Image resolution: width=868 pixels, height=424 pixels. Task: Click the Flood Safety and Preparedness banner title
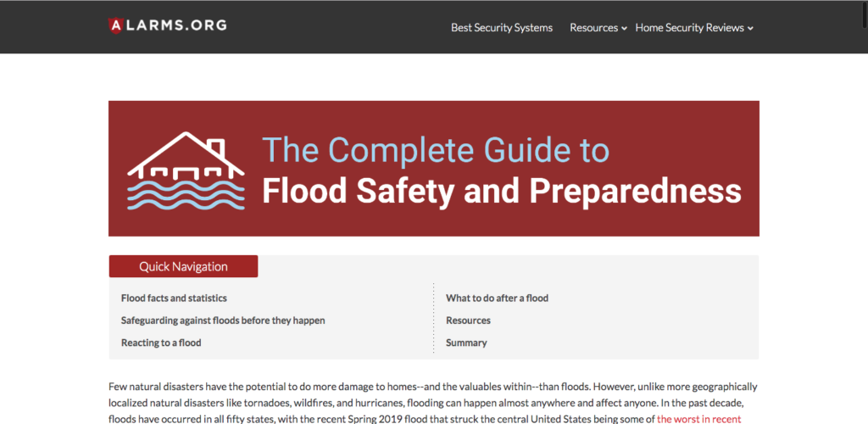(x=502, y=191)
